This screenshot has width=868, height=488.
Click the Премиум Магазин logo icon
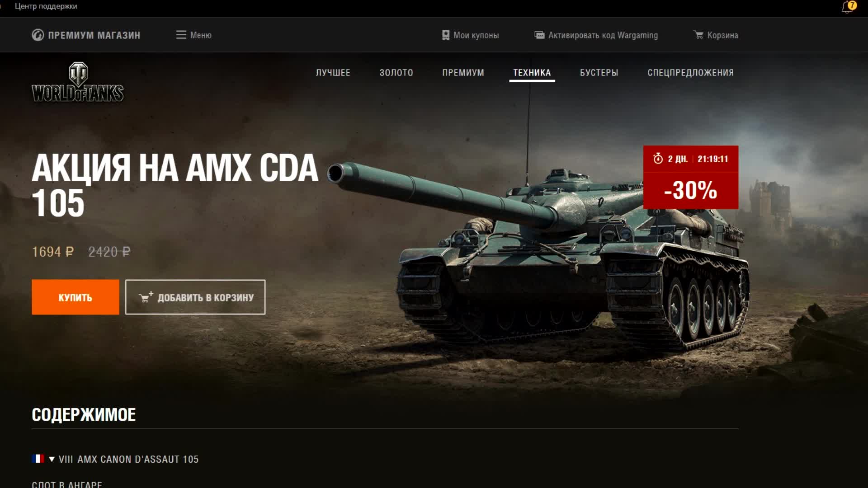(38, 35)
